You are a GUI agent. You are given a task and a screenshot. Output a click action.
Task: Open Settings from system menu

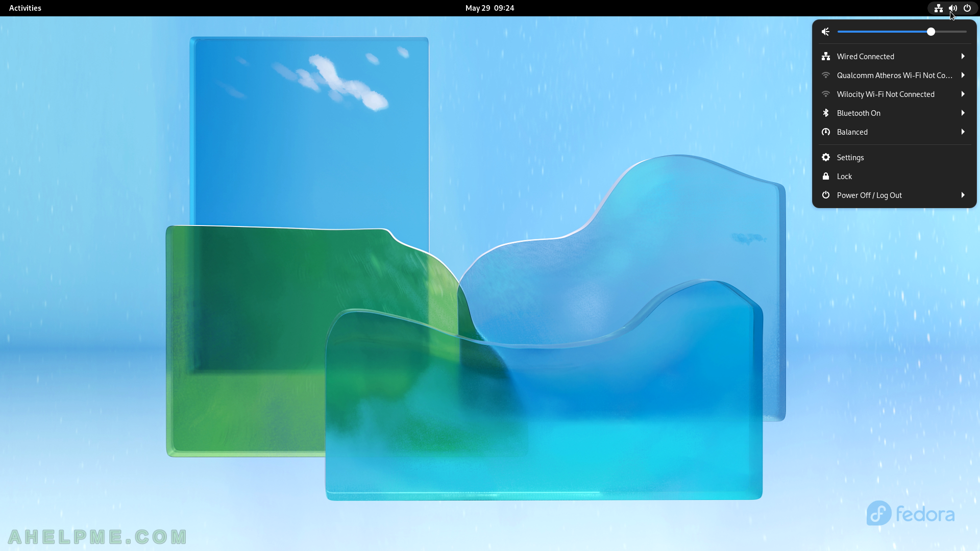pyautogui.click(x=894, y=157)
